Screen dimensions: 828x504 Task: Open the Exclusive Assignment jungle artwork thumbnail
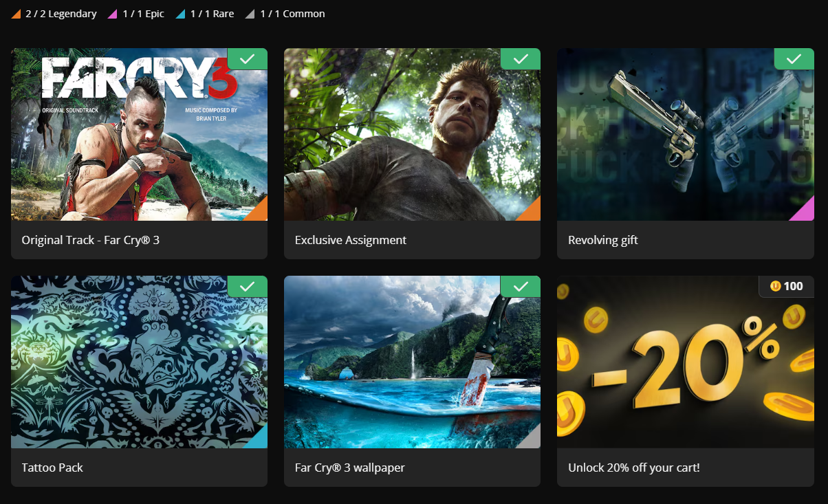tap(412, 135)
